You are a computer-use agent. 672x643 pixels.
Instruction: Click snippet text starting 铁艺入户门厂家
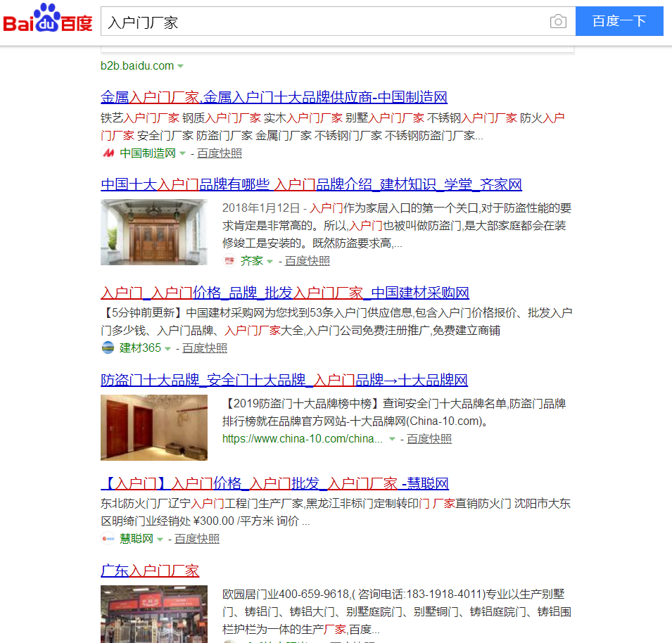[x=333, y=127]
